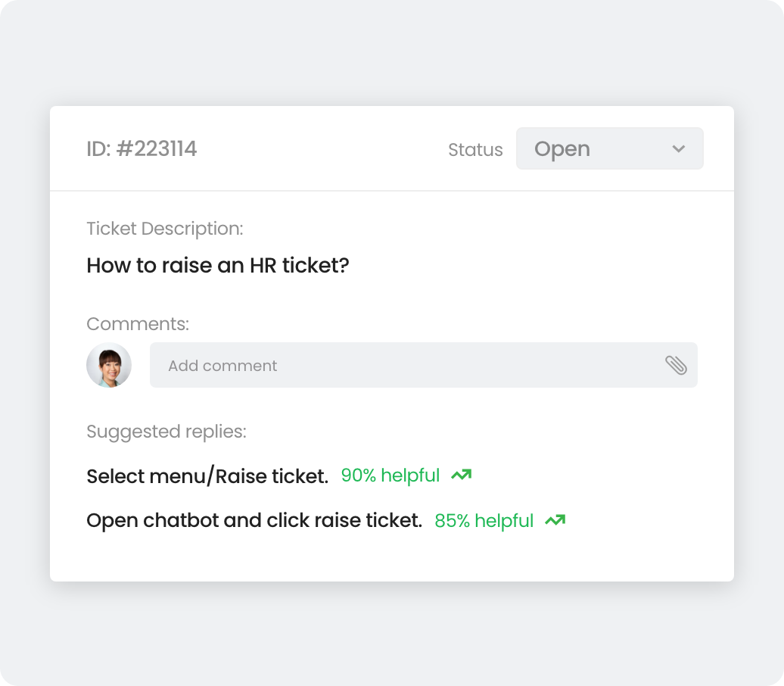Choose the "Open chatbot and click raise ticket." reply
Image resolution: width=784 pixels, height=686 pixels.
tap(254, 521)
